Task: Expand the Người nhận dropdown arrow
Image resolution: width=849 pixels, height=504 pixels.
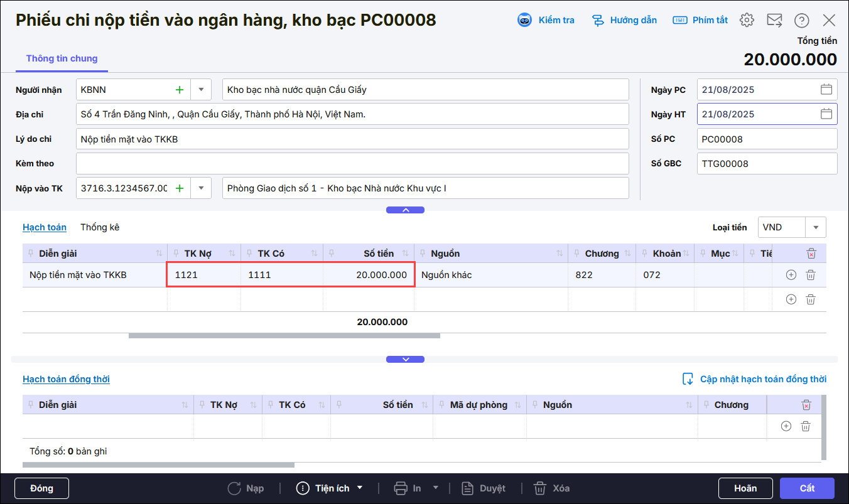Action: point(201,90)
